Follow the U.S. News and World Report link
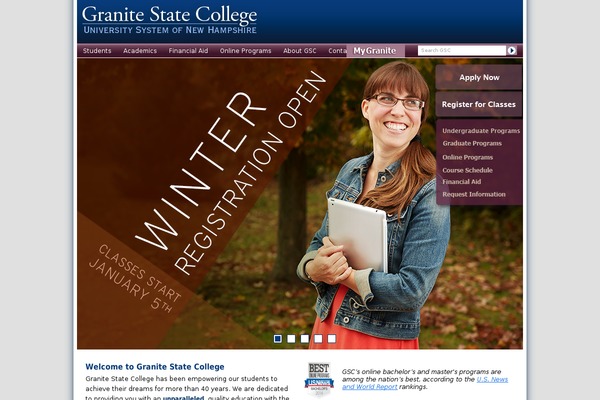Screen dimensions: 600x400 pos(425,383)
